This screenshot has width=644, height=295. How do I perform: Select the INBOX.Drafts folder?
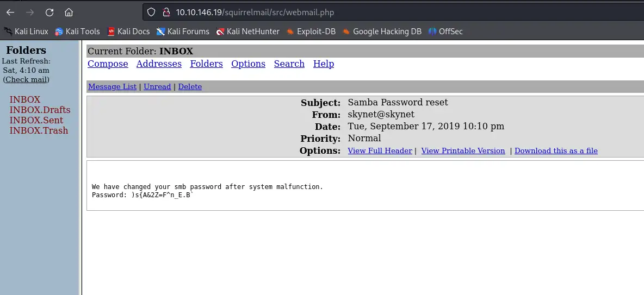tap(40, 110)
